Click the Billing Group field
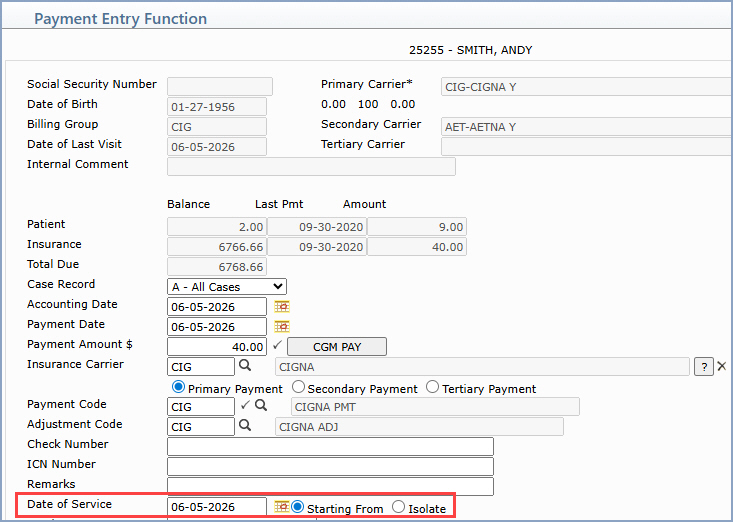Image resolution: width=733 pixels, height=522 pixels. pyautogui.click(x=217, y=127)
